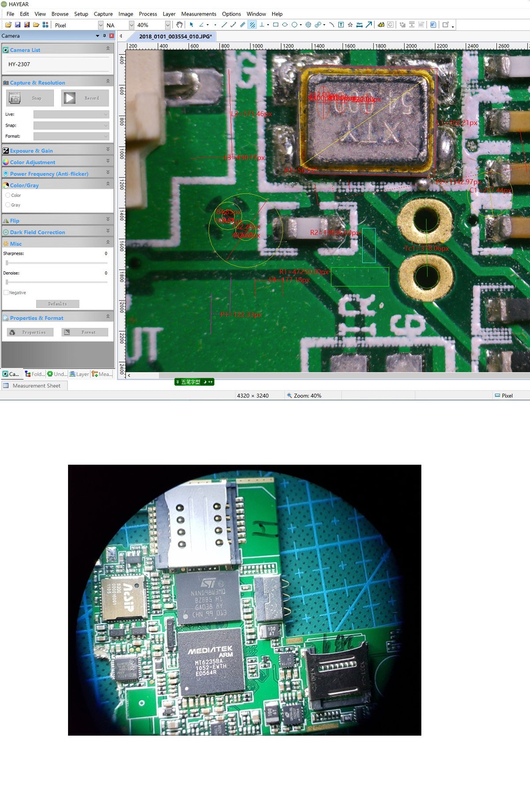Expand the Color Adjustment section
530x812 pixels.
point(57,162)
